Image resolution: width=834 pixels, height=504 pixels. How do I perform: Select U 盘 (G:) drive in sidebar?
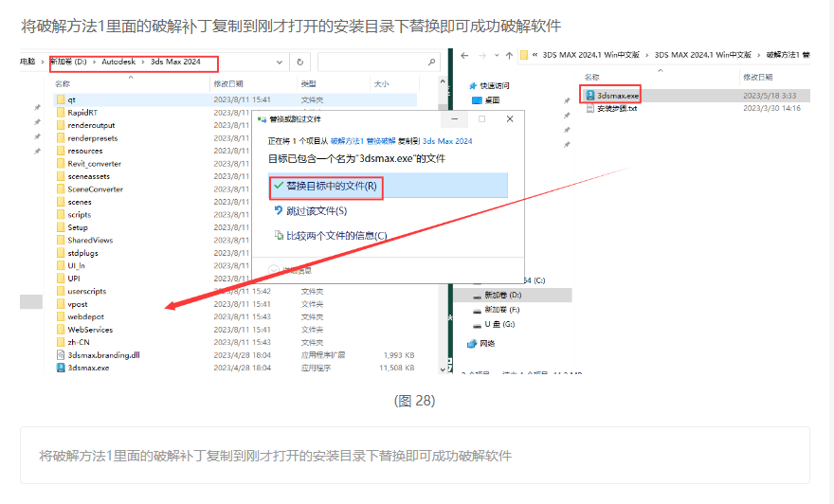click(499, 324)
